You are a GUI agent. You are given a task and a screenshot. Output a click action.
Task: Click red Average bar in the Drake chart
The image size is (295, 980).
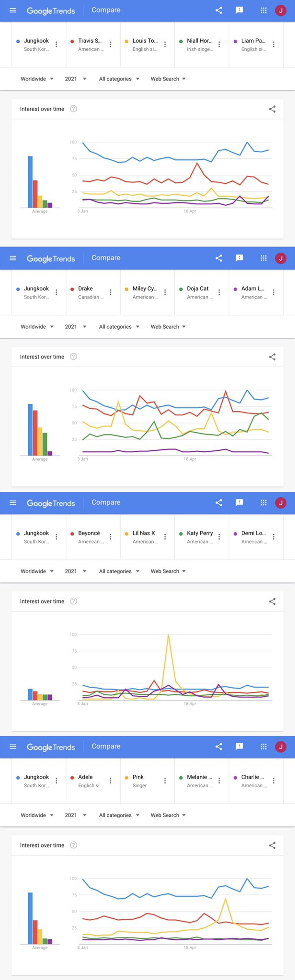point(35,433)
